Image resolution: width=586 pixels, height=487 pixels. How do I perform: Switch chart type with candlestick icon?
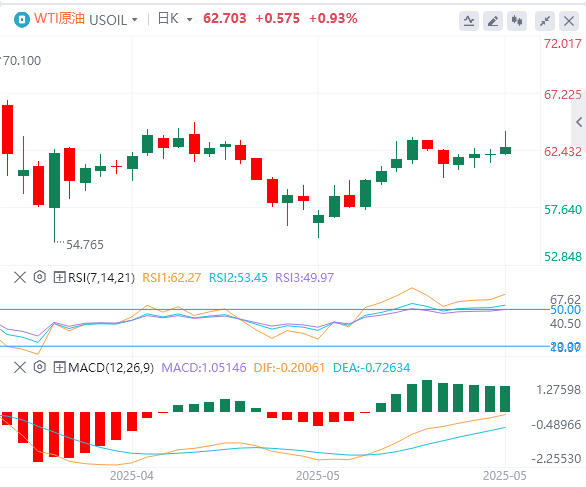pos(517,21)
